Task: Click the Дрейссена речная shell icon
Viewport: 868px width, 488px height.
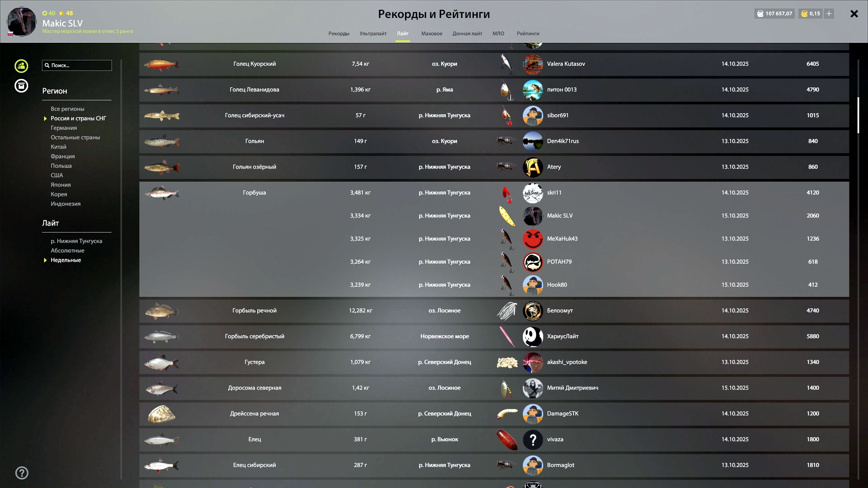Action: [x=162, y=414]
